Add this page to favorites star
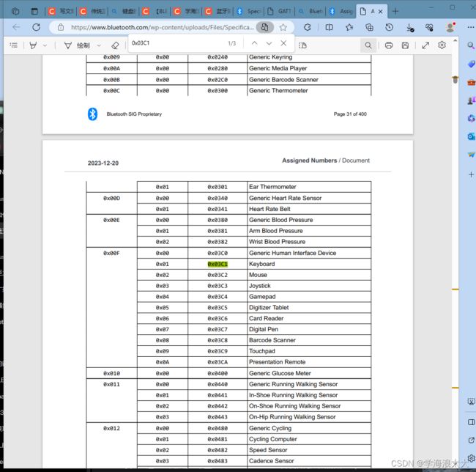Screen dimensions: 476x472 [x=283, y=27]
